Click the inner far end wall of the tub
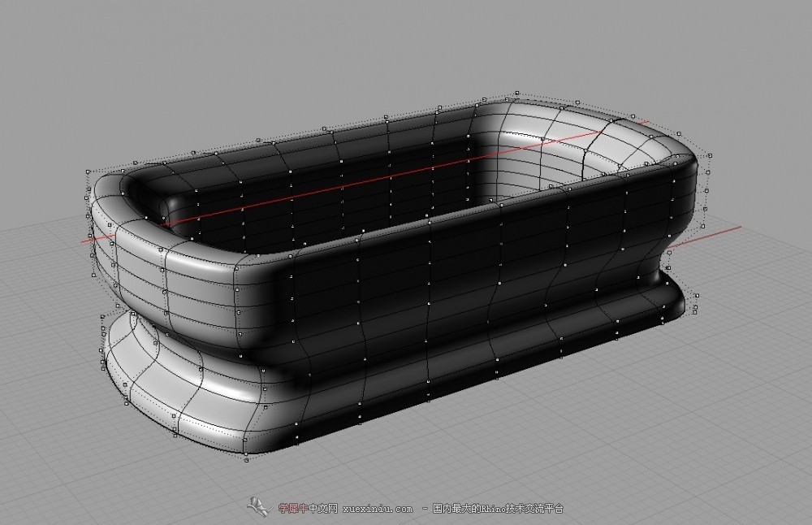The height and width of the screenshot is (525, 812). click(544, 163)
